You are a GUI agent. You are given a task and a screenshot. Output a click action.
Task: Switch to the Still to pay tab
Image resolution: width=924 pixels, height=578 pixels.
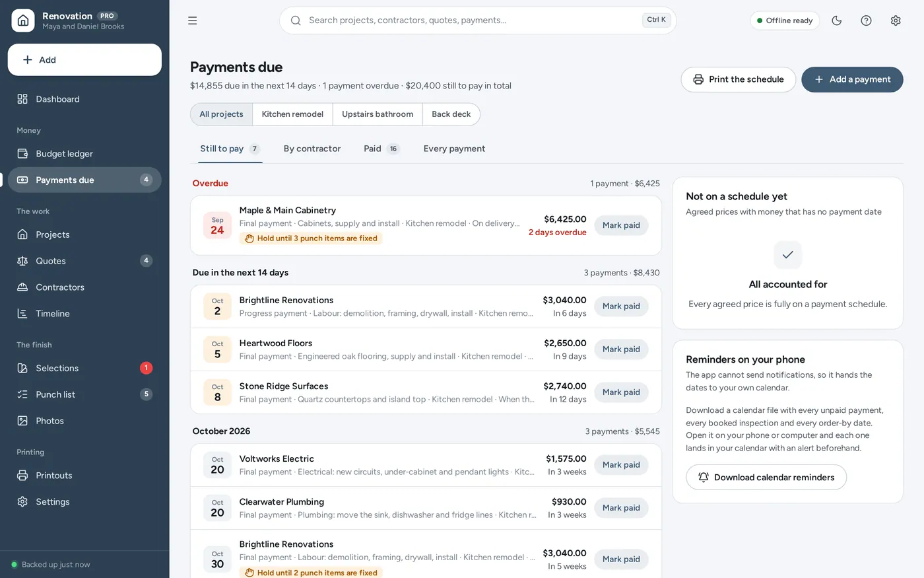tap(230, 149)
